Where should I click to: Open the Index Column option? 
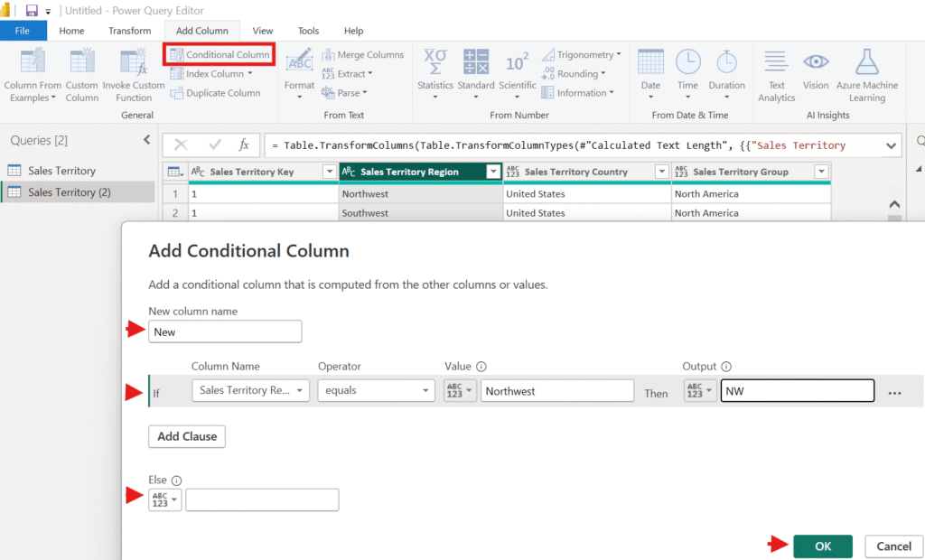211,74
